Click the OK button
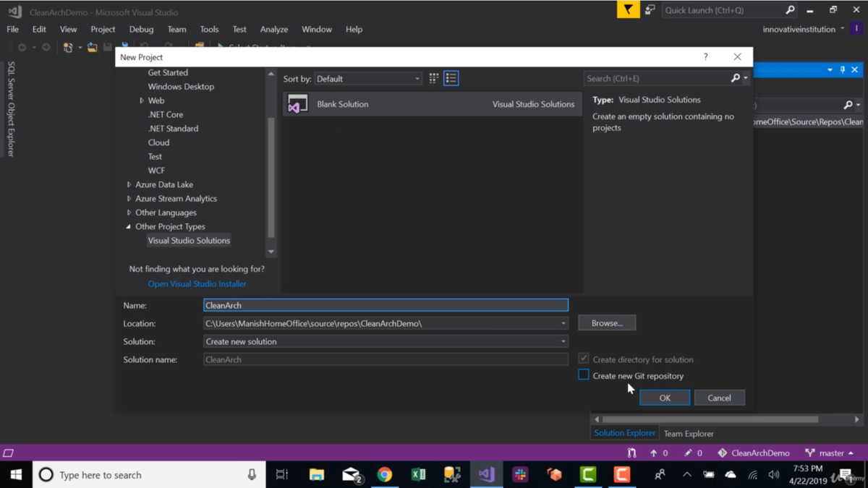This screenshot has width=868, height=488. [665, 398]
